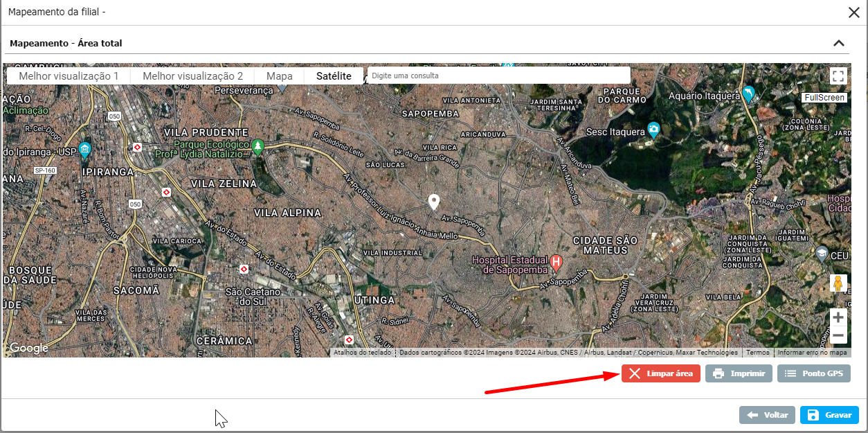Open the Google logo link

coord(28,348)
